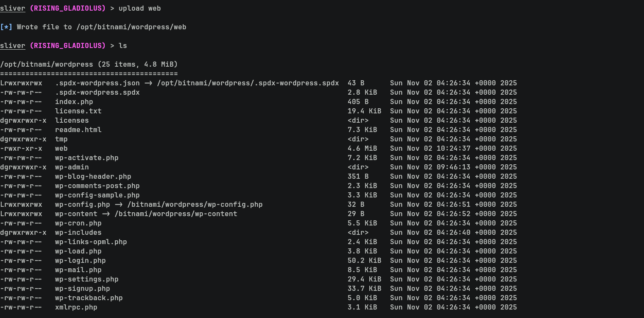Click the tmp directory name
Viewport: 644px width, 318px height.
tap(61, 139)
